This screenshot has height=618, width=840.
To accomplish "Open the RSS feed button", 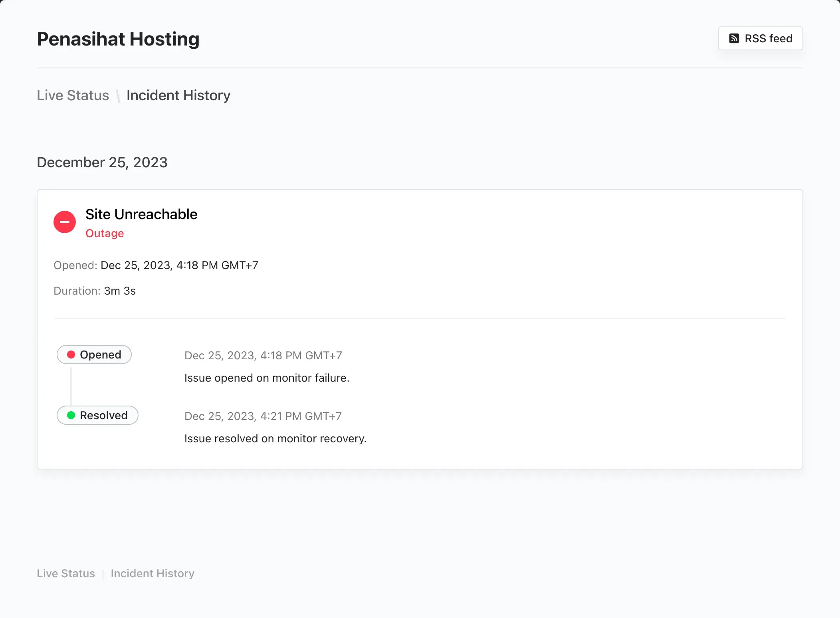I will 760,38.
